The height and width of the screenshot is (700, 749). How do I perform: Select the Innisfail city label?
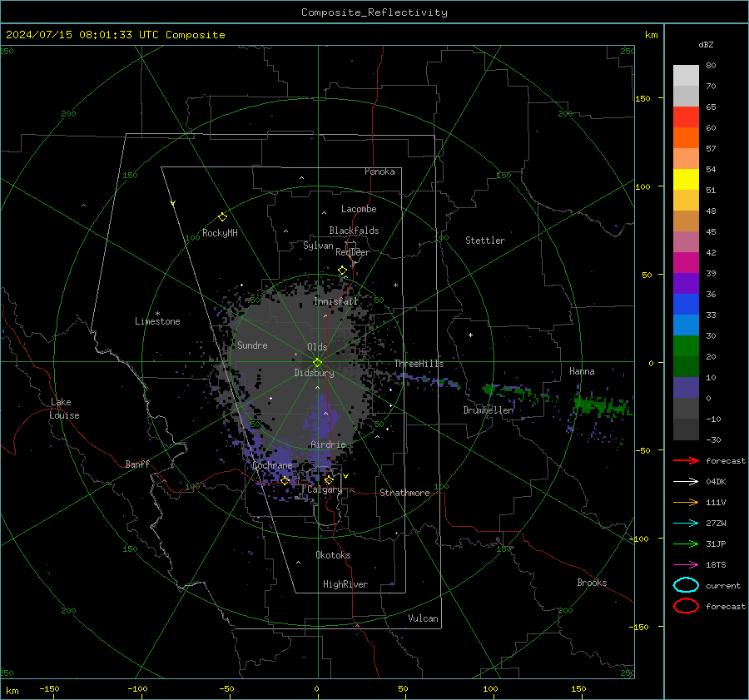click(335, 301)
